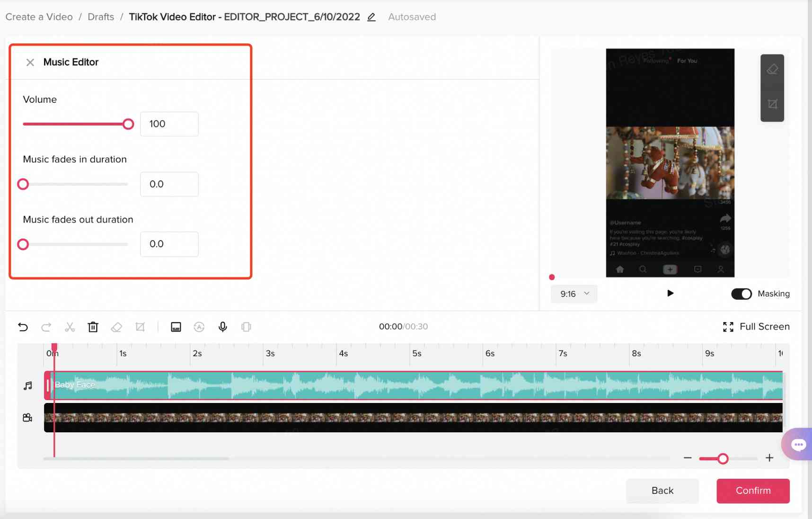Close the Music Editor panel

(x=30, y=62)
